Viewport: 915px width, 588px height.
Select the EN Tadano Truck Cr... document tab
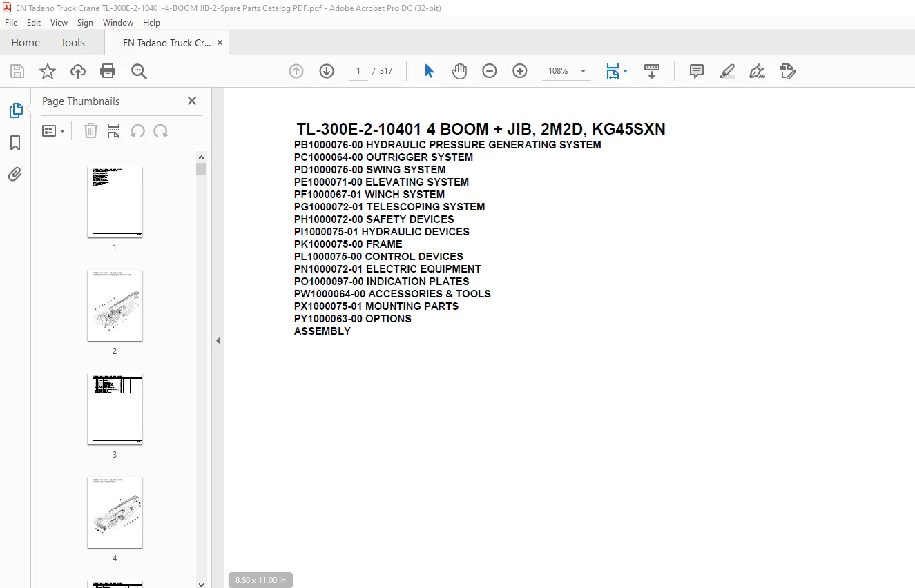click(166, 43)
